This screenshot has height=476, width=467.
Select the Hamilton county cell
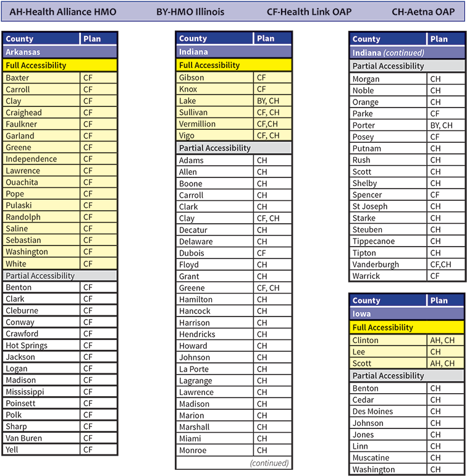click(x=214, y=300)
